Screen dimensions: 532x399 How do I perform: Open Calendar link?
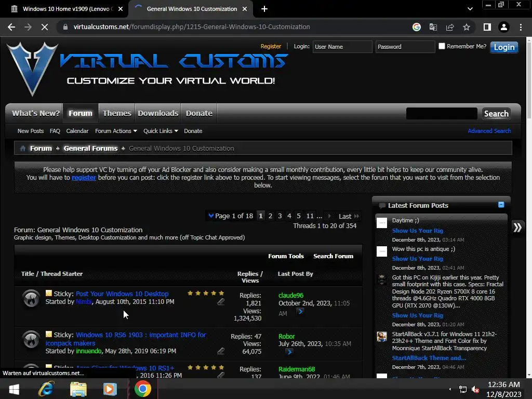tap(77, 131)
